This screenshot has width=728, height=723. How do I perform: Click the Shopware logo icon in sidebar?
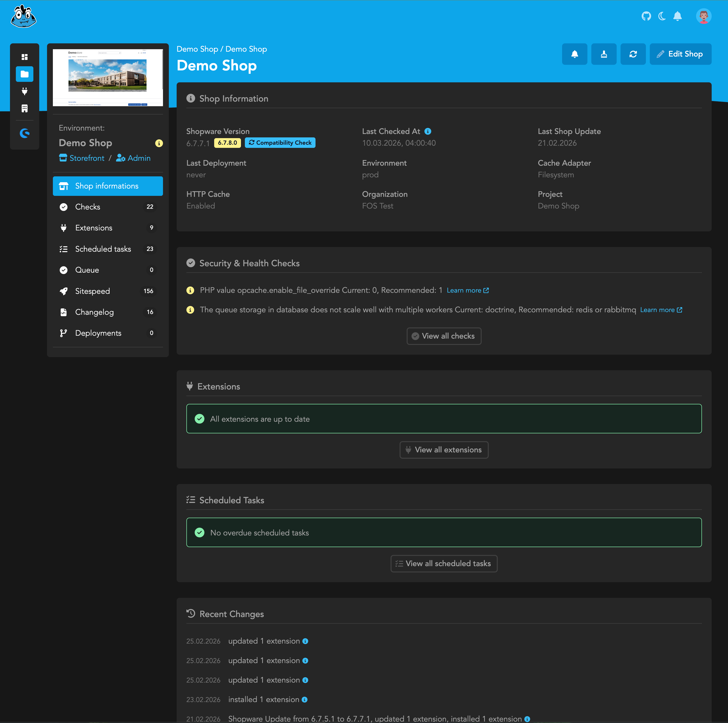25,133
